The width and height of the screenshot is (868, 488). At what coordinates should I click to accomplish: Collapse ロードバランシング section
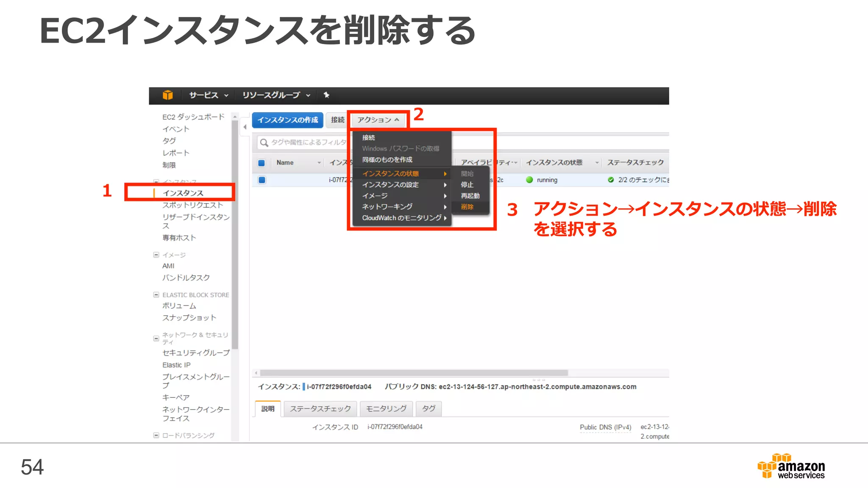coord(156,435)
